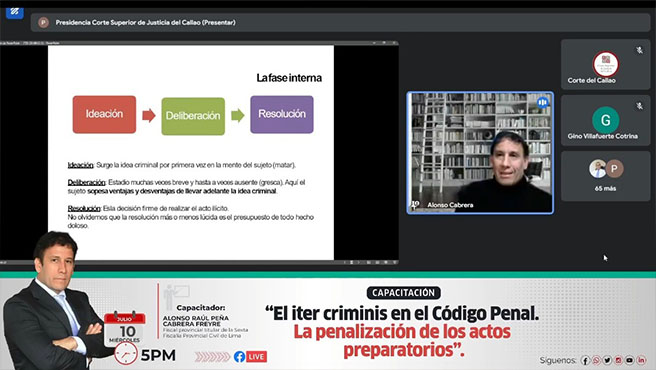Click the 'Alonso Cabrera' name label on video
The image size is (656, 370).
click(450, 205)
